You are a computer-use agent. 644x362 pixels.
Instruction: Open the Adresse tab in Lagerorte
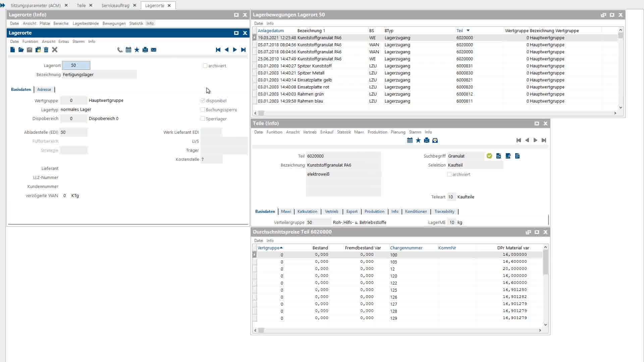pyautogui.click(x=44, y=89)
